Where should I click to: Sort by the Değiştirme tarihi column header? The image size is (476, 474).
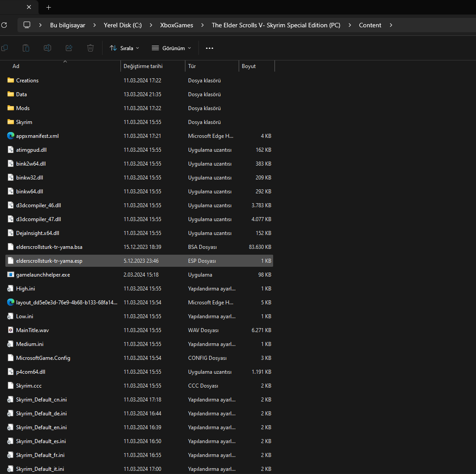coord(143,66)
